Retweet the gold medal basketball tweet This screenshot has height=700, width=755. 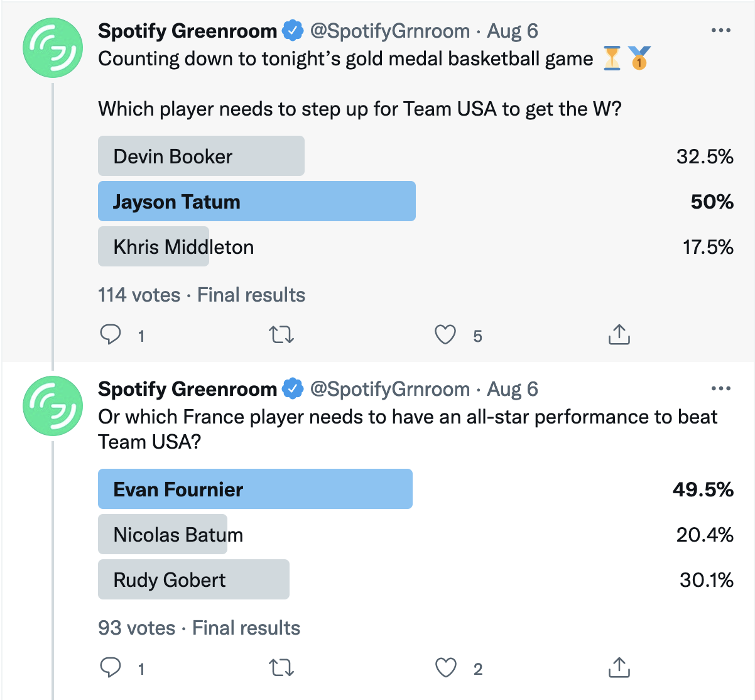click(x=281, y=335)
